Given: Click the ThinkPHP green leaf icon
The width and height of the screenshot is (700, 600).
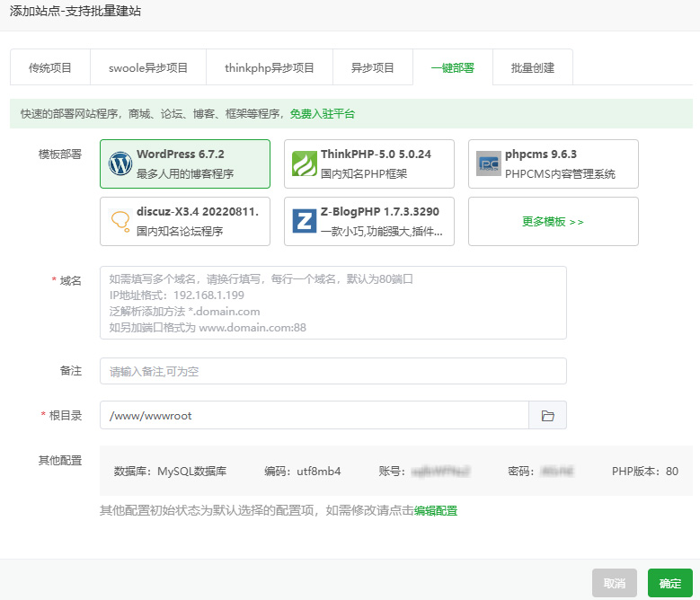Looking at the screenshot, I should [x=305, y=164].
